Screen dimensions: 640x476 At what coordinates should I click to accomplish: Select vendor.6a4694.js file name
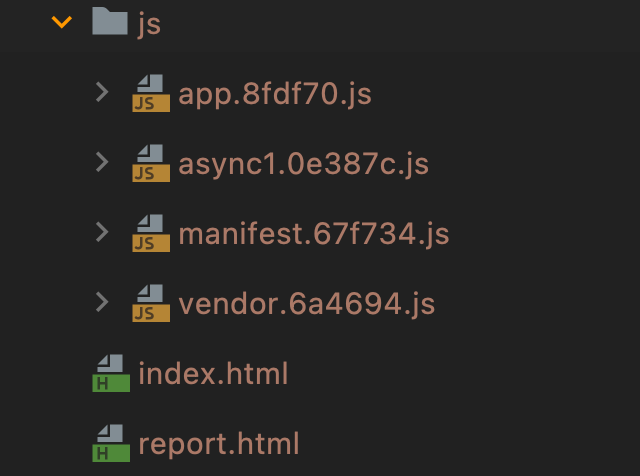tap(307, 304)
